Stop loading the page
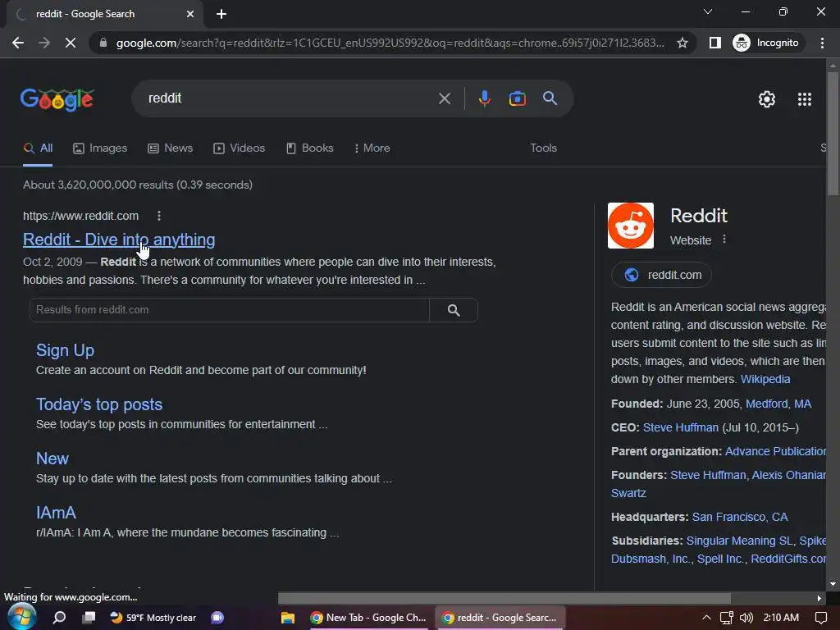This screenshot has width=840, height=630. click(x=71, y=43)
